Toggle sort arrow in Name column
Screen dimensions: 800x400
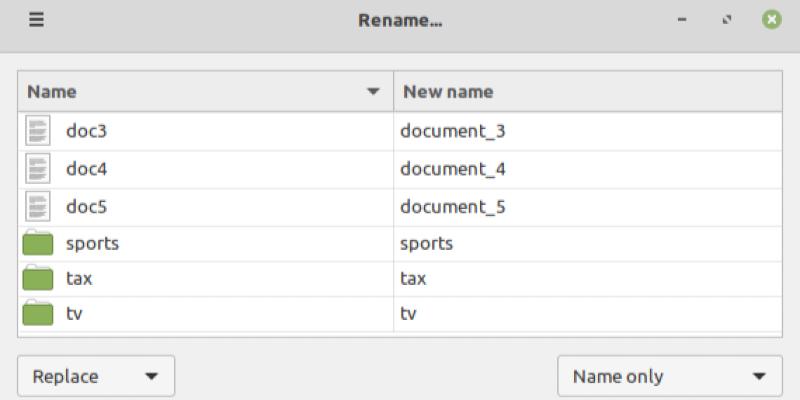click(373, 92)
